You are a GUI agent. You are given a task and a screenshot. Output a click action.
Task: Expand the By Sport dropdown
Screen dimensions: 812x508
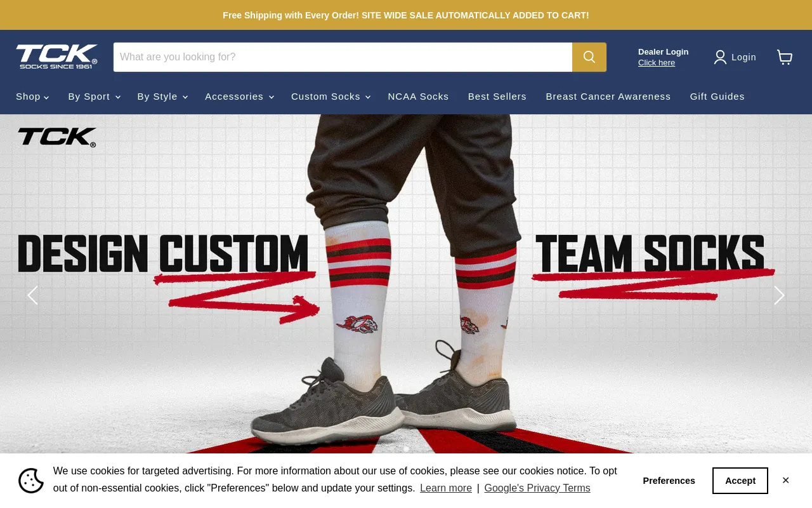coord(95,97)
